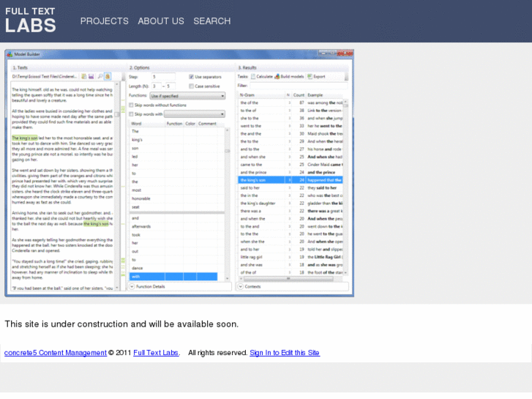Click the Length minimum field showing 3
The height and width of the screenshot is (399, 532).
(x=157, y=86)
